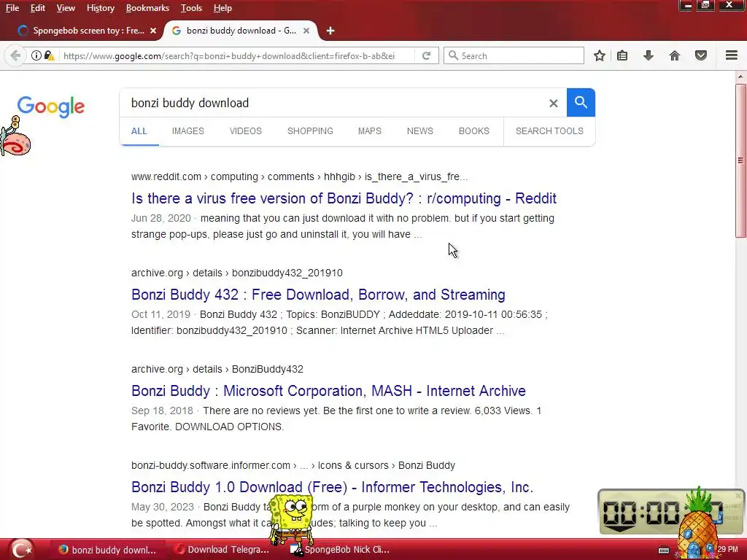Clear the Google search query with X
Viewport: 747px width, 560px height.
[x=553, y=103]
